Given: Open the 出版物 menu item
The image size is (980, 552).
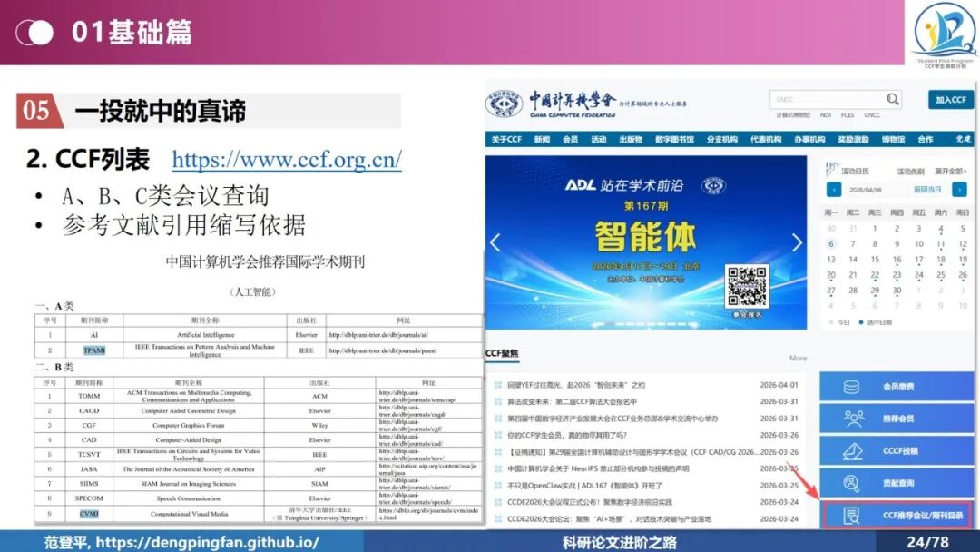Looking at the screenshot, I should [631, 140].
